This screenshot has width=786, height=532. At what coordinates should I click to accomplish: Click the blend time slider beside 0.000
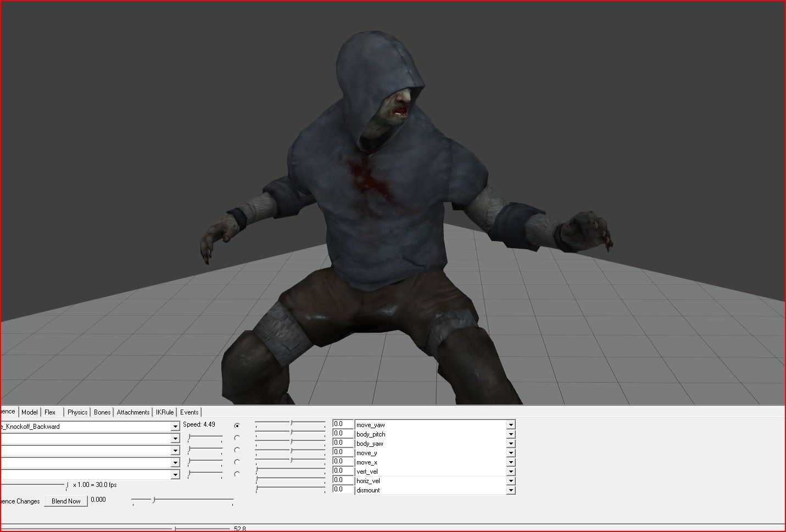tap(183, 501)
